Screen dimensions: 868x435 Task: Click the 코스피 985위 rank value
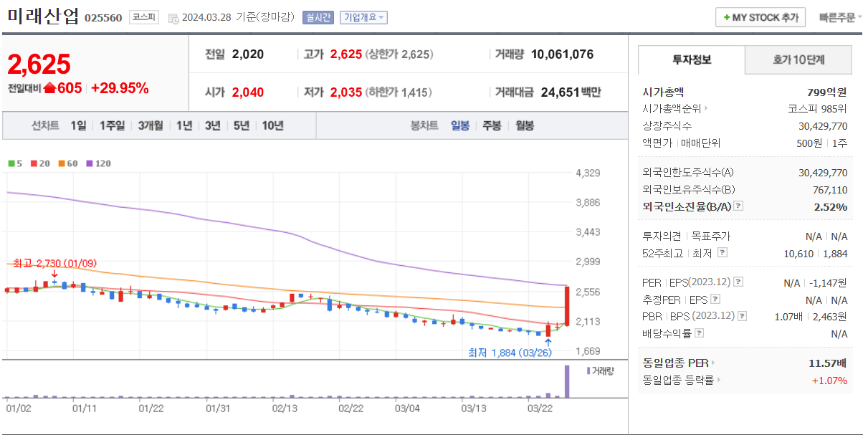pyautogui.click(x=818, y=109)
